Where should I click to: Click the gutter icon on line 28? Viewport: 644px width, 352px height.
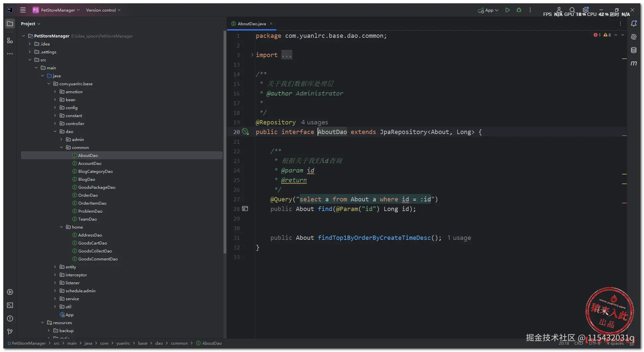245,209
